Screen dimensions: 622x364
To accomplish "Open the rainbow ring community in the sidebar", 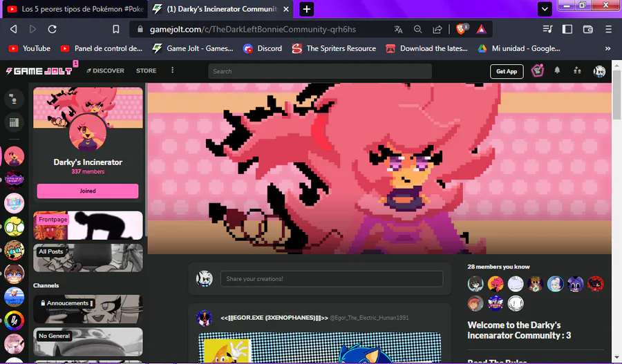I will coord(15,320).
